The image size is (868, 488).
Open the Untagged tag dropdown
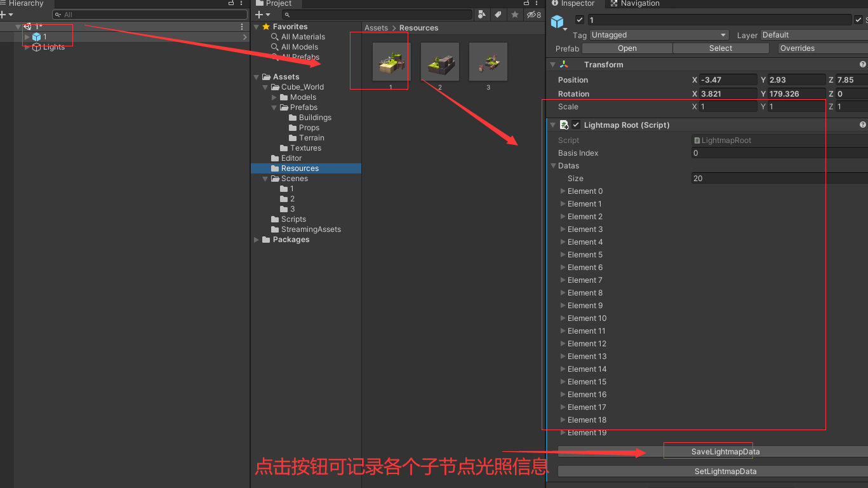pyautogui.click(x=658, y=35)
